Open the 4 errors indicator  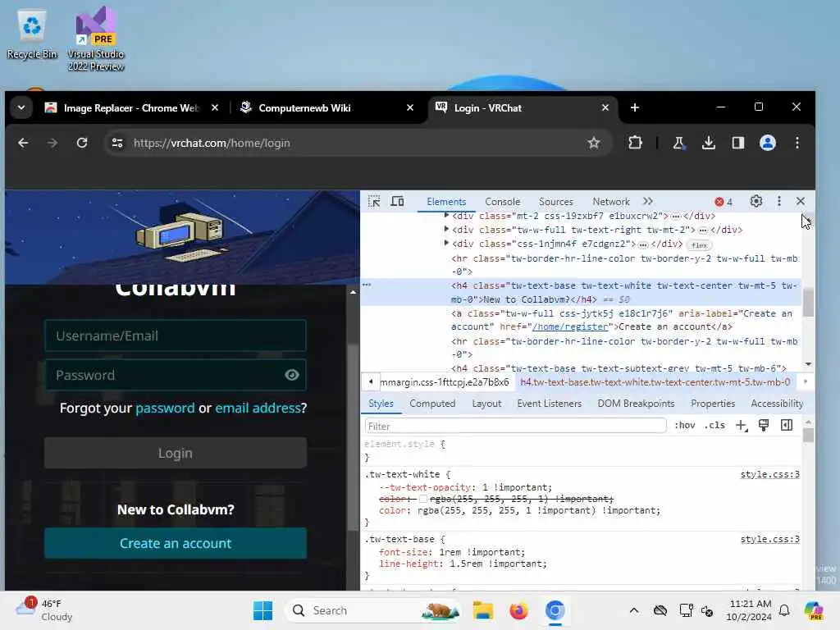pos(724,202)
